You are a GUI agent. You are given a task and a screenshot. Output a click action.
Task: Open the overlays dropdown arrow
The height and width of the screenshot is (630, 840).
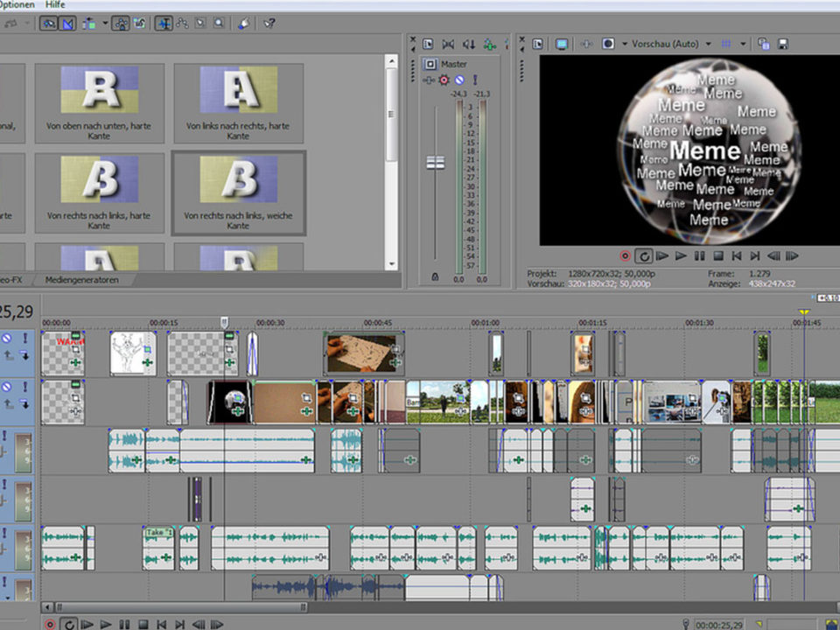(x=743, y=44)
